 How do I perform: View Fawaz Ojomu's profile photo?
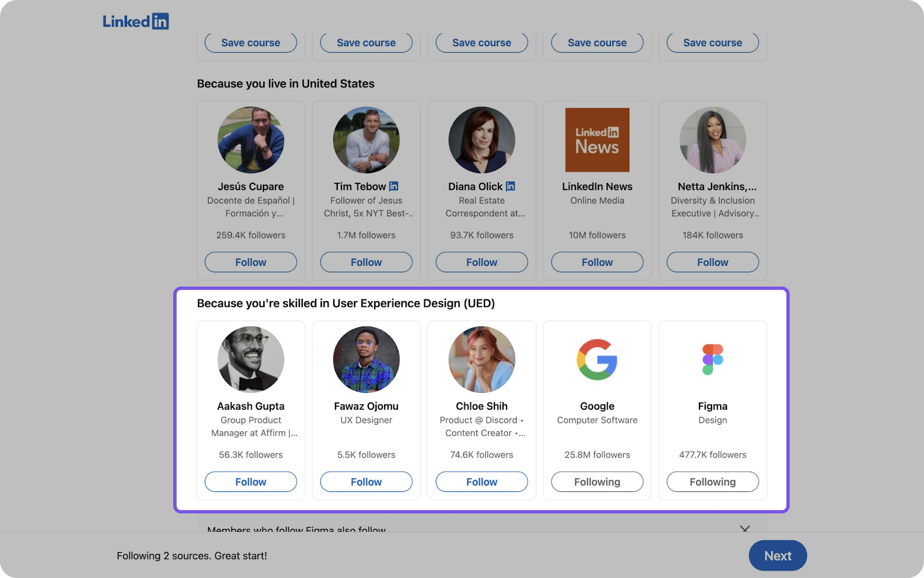[366, 360]
